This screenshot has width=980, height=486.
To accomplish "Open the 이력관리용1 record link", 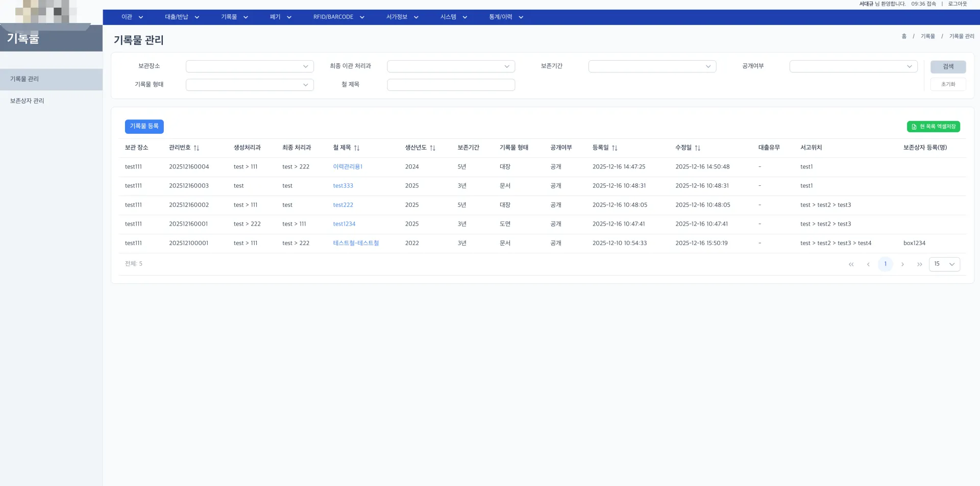I will coord(348,167).
